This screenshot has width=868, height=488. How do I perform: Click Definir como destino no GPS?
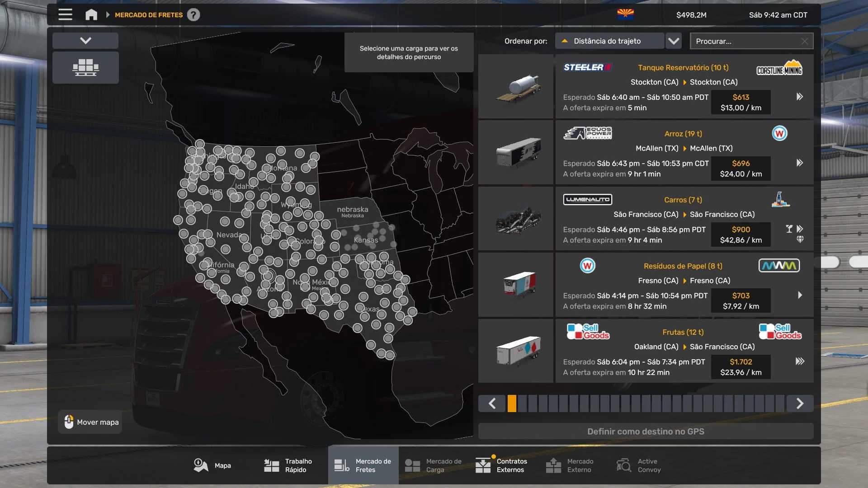tap(646, 432)
